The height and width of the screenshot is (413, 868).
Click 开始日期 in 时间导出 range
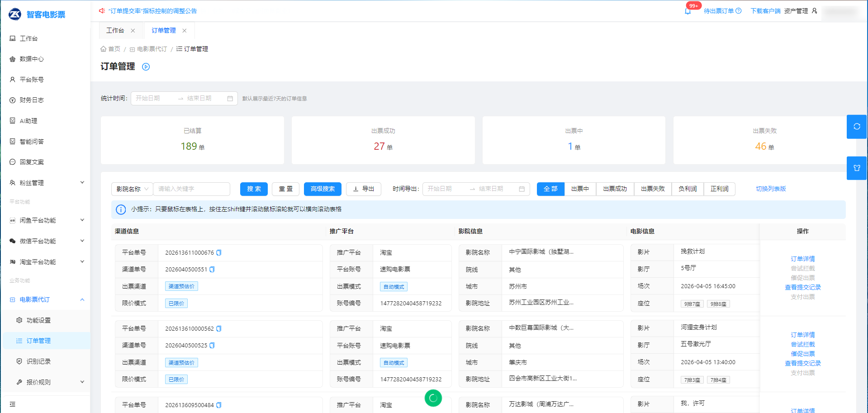pos(440,189)
